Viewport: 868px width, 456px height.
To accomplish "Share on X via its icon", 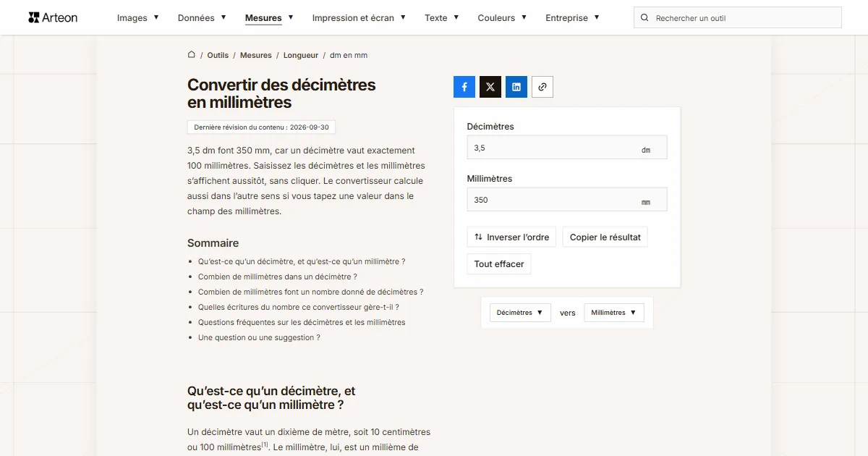I will coord(490,87).
